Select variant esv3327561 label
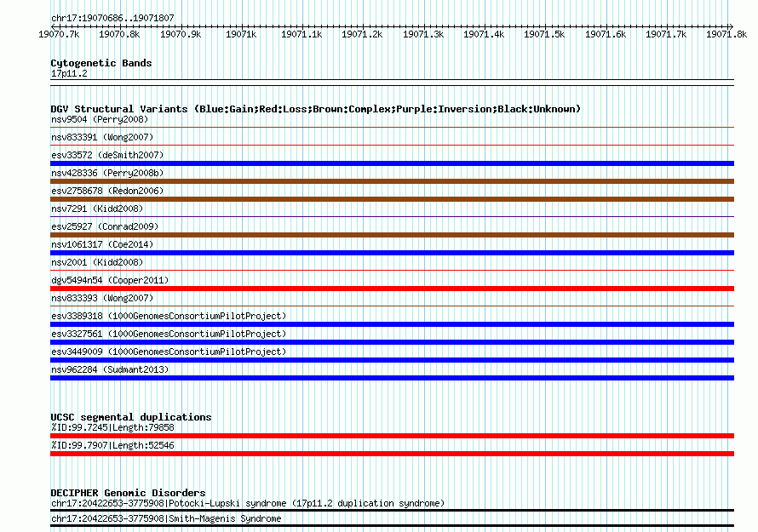 tap(169, 334)
